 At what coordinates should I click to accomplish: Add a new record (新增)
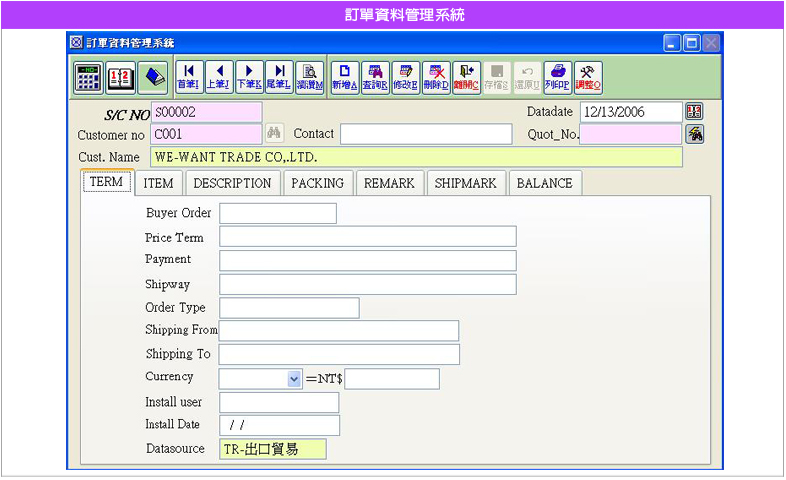tap(345, 77)
